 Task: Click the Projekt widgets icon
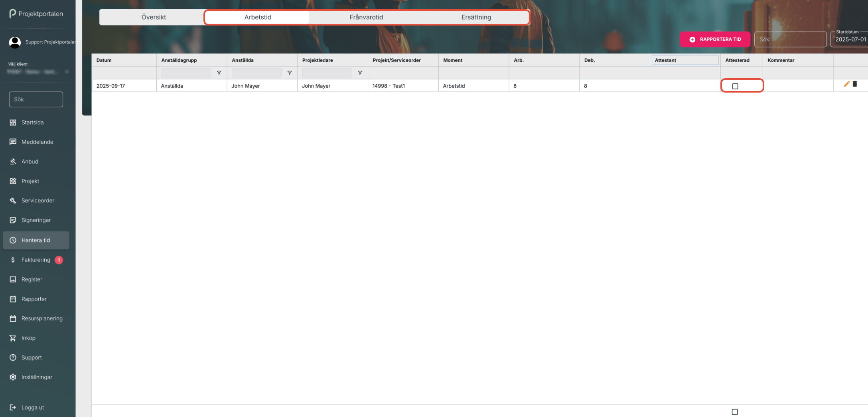click(x=13, y=181)
